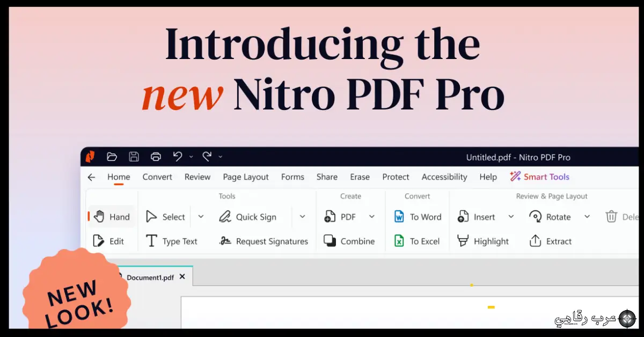Expand the Quick Sign dropdown arrow
The width and height of the screenshot is (644, 337).
point(302,217)
